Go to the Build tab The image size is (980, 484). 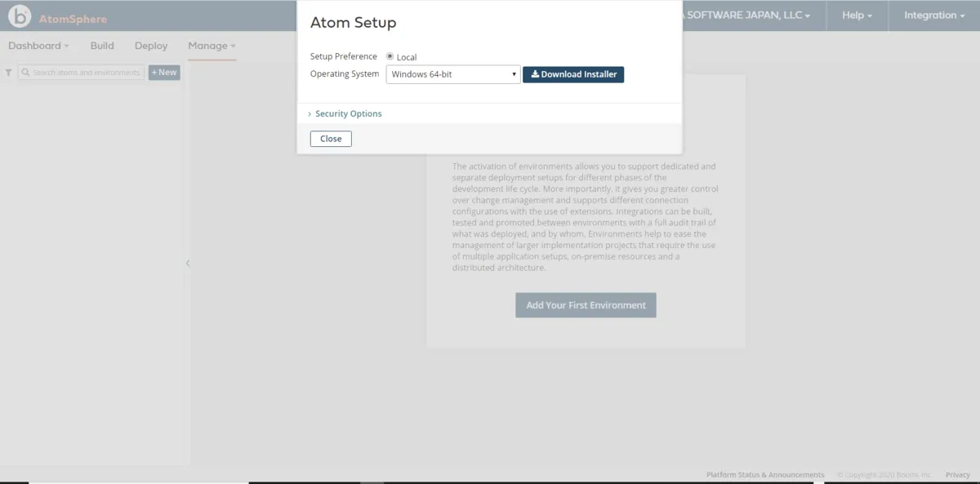[102, 46]
